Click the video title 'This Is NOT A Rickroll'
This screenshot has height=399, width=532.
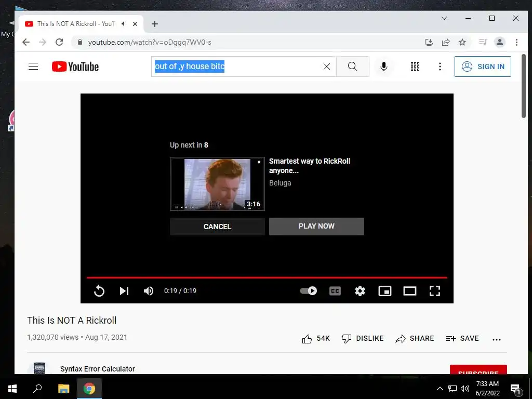72,320
